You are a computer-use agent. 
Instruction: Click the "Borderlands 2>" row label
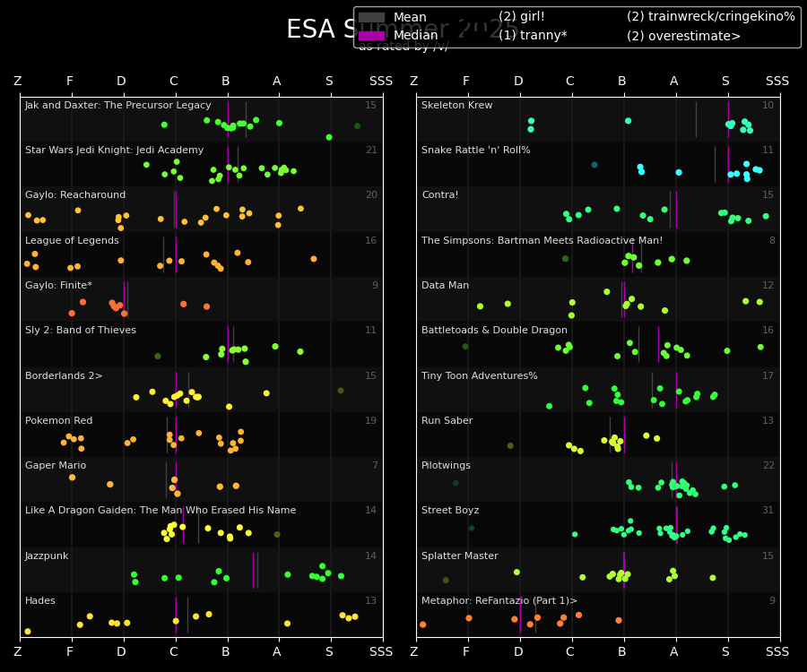tap(64, 375)
